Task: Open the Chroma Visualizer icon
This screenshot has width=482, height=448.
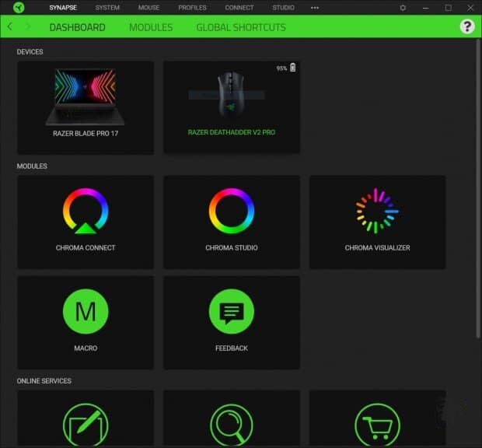Action: (x=377, y=211)
